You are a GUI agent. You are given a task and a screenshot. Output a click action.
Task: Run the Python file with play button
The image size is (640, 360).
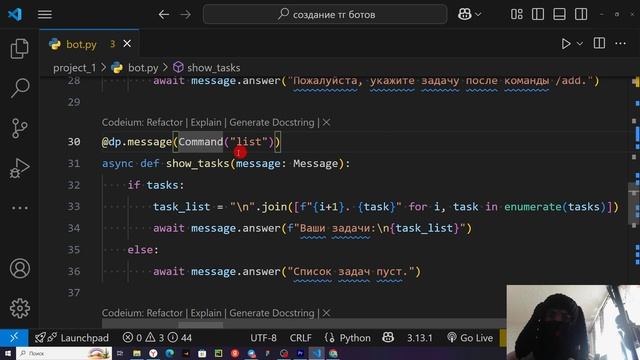click(566, 43)
